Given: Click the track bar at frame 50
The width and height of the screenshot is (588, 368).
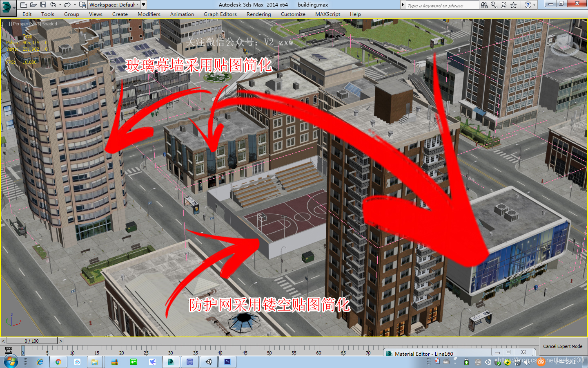Looking at the screenshot, I should coord(269,350).
